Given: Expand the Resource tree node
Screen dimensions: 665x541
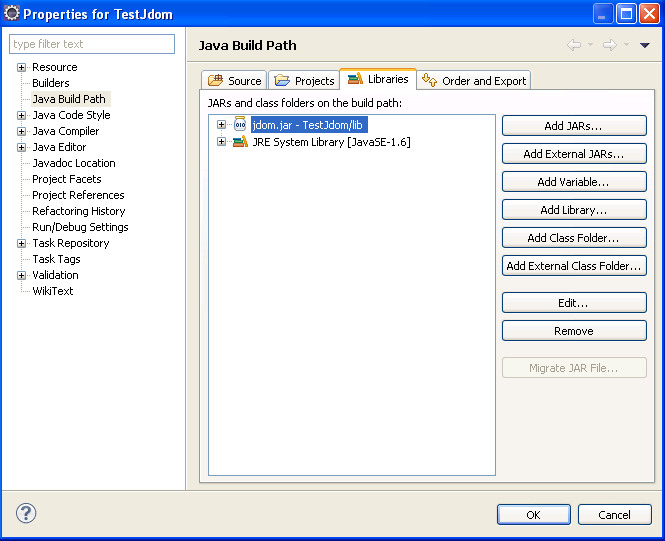Looking at the screenshot, I should (21, 67).
